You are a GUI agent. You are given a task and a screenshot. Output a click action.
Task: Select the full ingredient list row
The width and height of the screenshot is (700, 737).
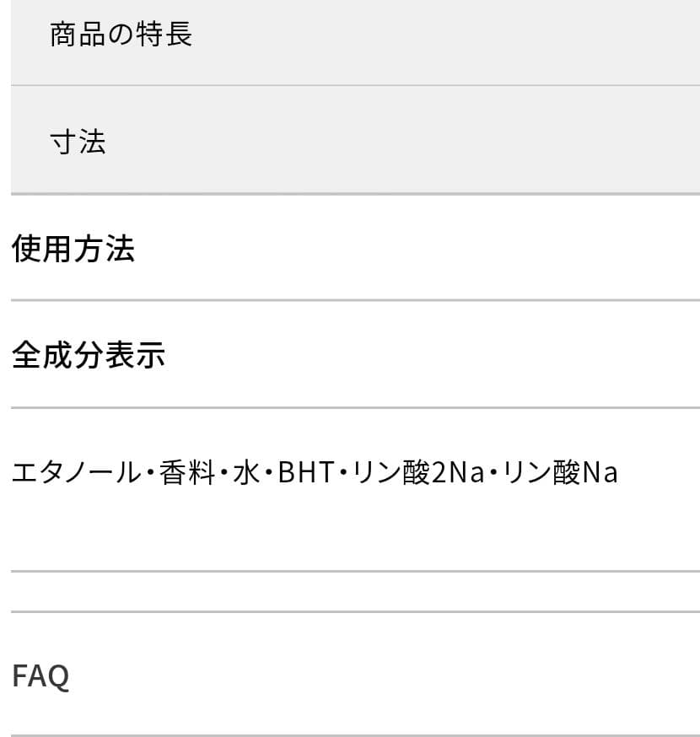[x=315, y=472]
